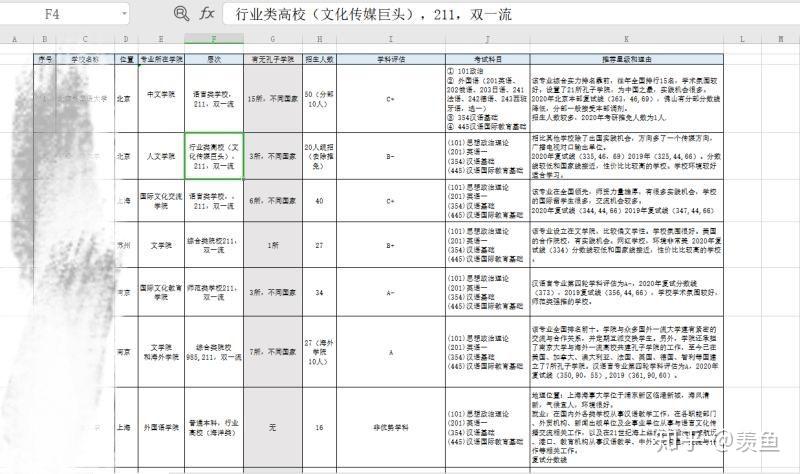The image size is (800, 474).
Task: Select the 50(分配10人) enrollment cell
Action: click(319, 98)
